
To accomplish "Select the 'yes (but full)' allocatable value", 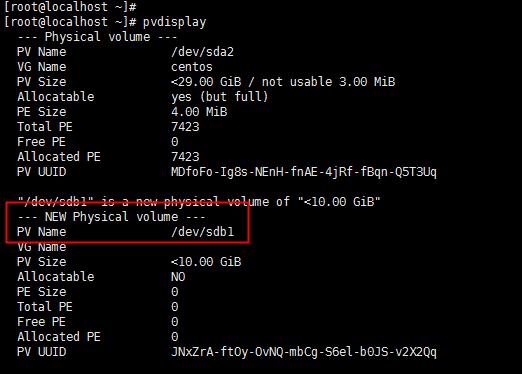I will [x=220, y=97].
